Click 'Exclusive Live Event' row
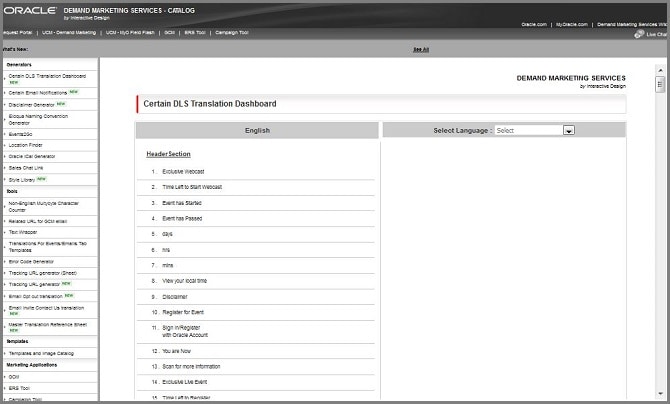This screenshot has width=670, height=404. point(256,382)
